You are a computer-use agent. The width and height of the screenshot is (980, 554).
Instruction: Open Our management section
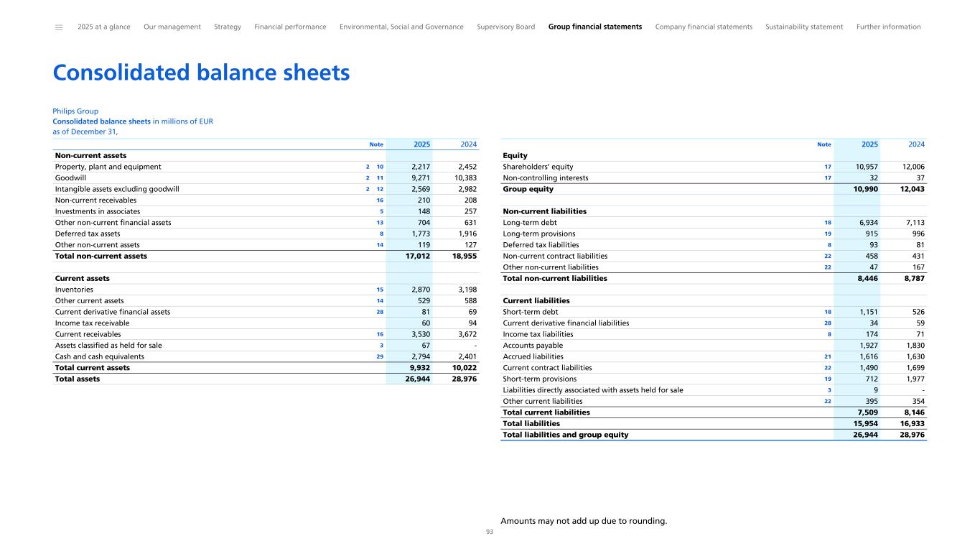[172, 27]
